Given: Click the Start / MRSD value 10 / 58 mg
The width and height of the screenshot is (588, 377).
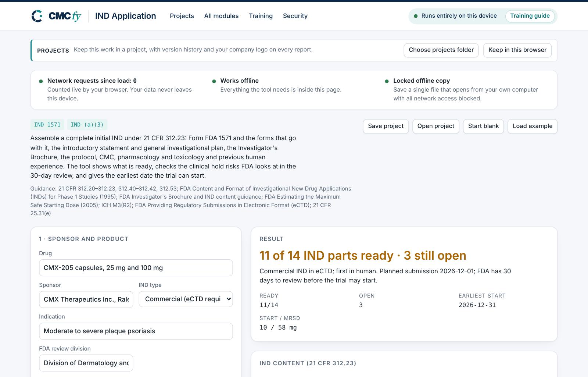Looking at the screenshot, I should (278, 327).
